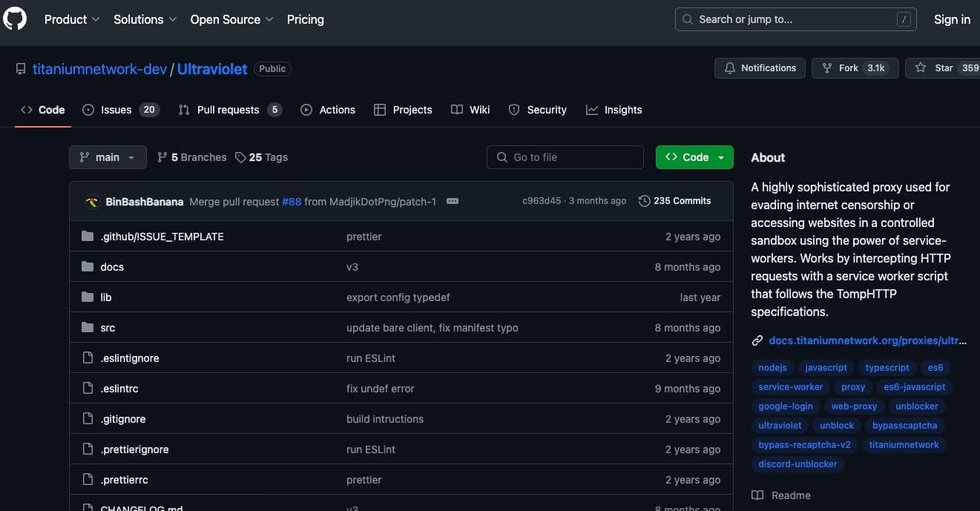The height and width of the screenshot is (511, 980).
Task: Select the es6 topic tag
Action: [x=935, y=368]
